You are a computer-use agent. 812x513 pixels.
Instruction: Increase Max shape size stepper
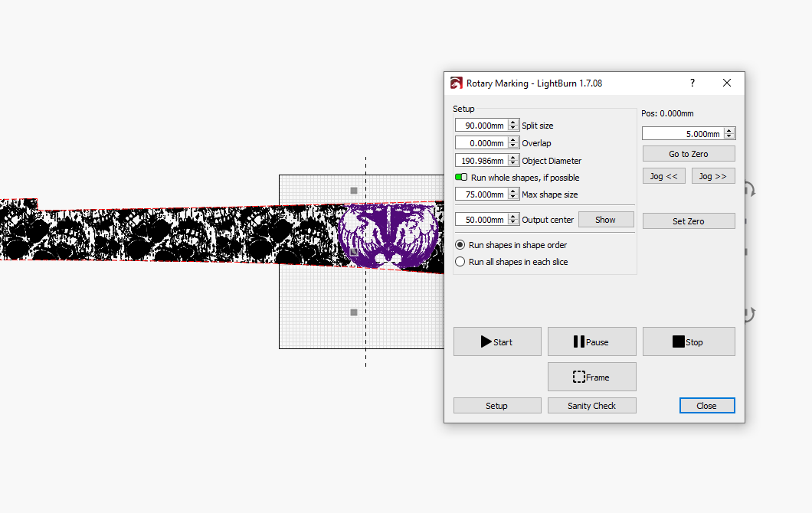tap(513, 191)
